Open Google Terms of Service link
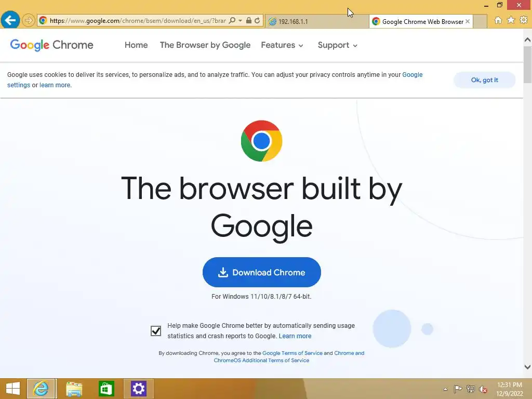This screenshot has height=399, width=532. pos(292,353)
